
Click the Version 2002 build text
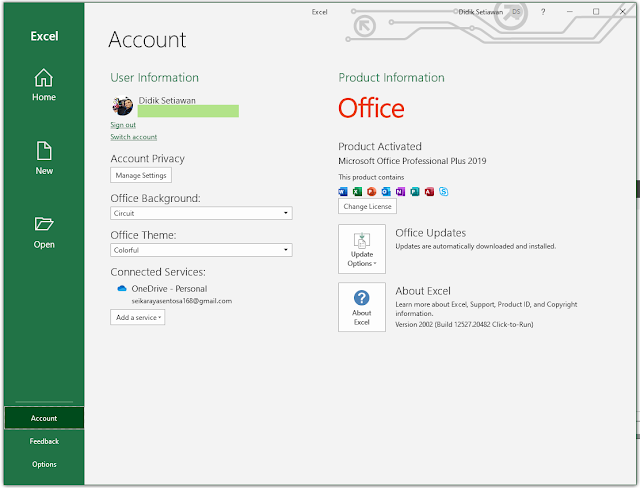point(464,324)
